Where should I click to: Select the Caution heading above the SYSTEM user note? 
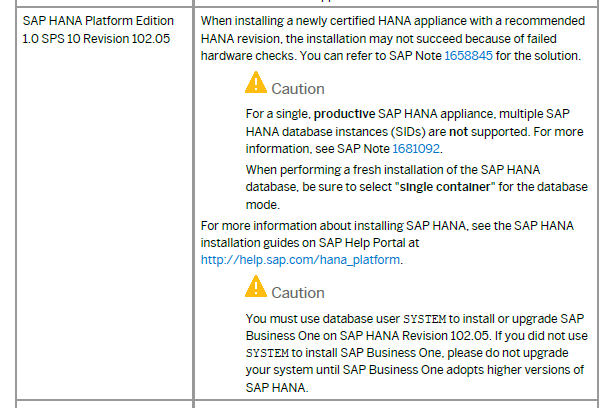pos(298,293)
